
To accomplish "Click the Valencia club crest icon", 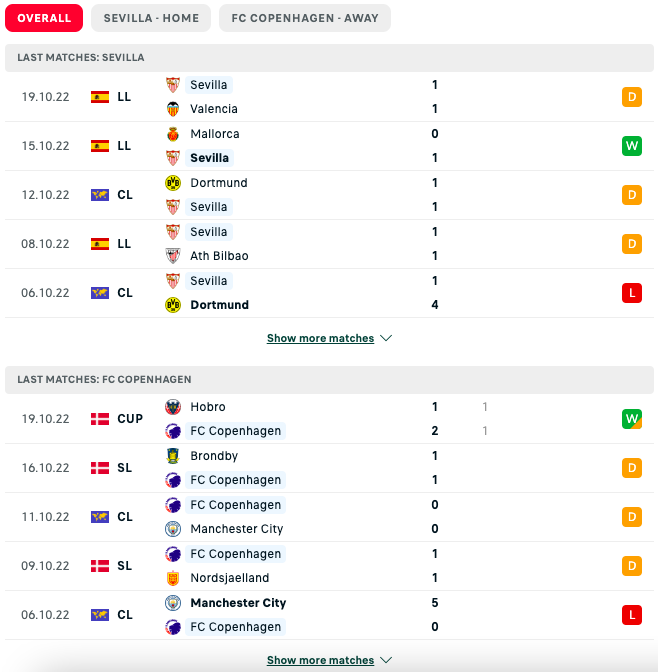I will click(173, 109).
